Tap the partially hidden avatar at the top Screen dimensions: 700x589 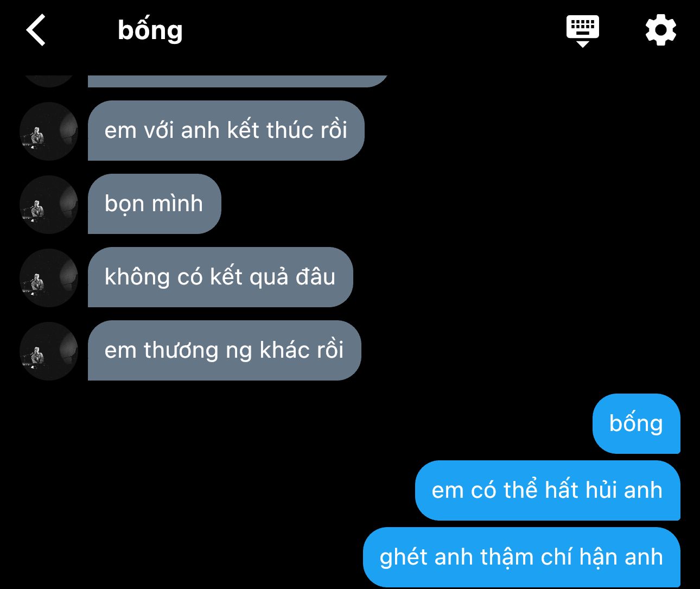click(x=49, y=81)
